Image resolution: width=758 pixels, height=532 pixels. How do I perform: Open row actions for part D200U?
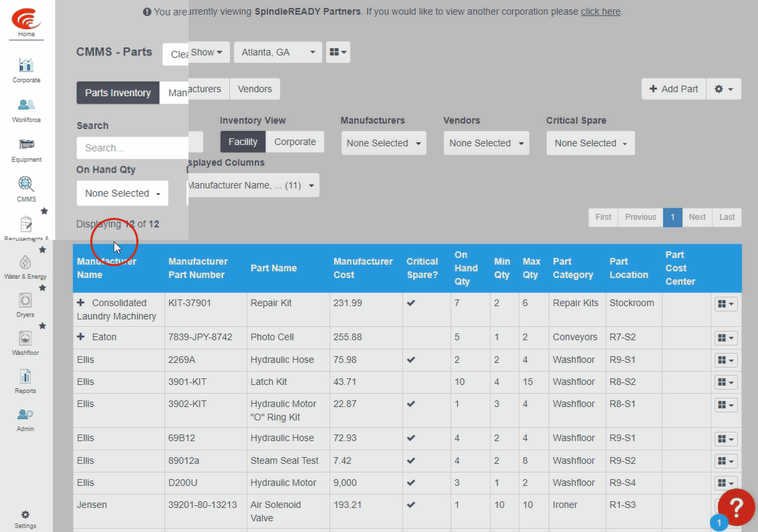[x=726, y=483]
